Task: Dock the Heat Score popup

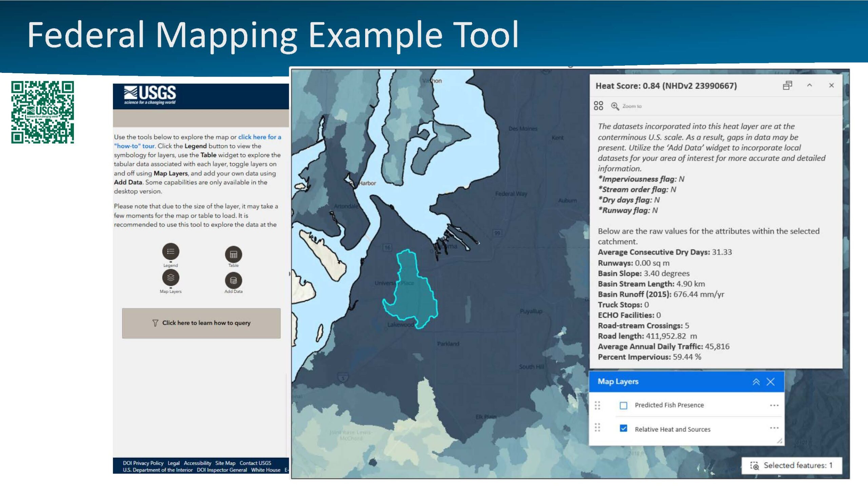Action: point(787,85)
